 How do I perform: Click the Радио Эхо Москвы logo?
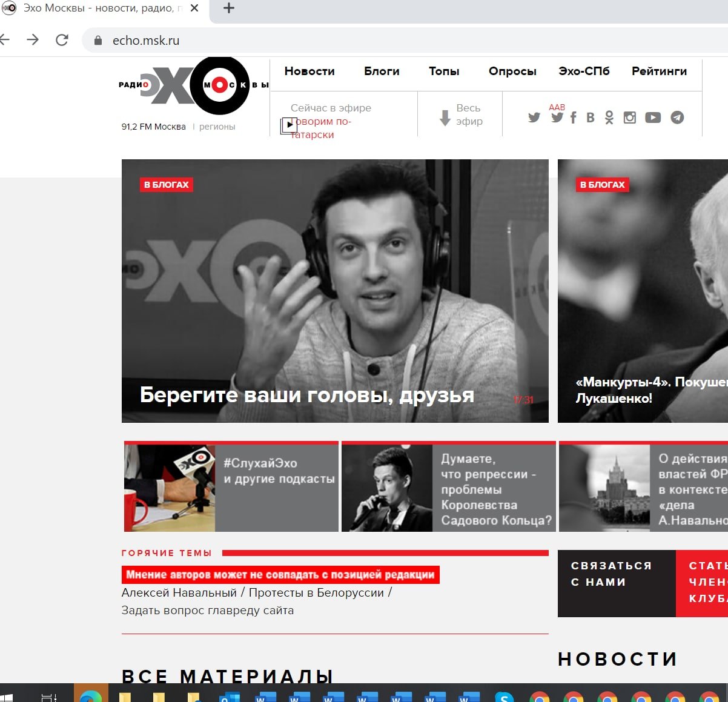click(193, 85)
